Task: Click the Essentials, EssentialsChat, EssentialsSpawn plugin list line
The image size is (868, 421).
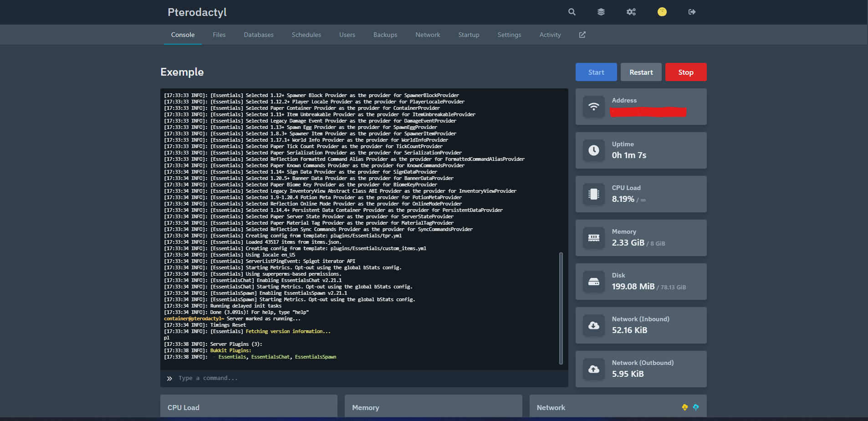Action: coord(250,357)
